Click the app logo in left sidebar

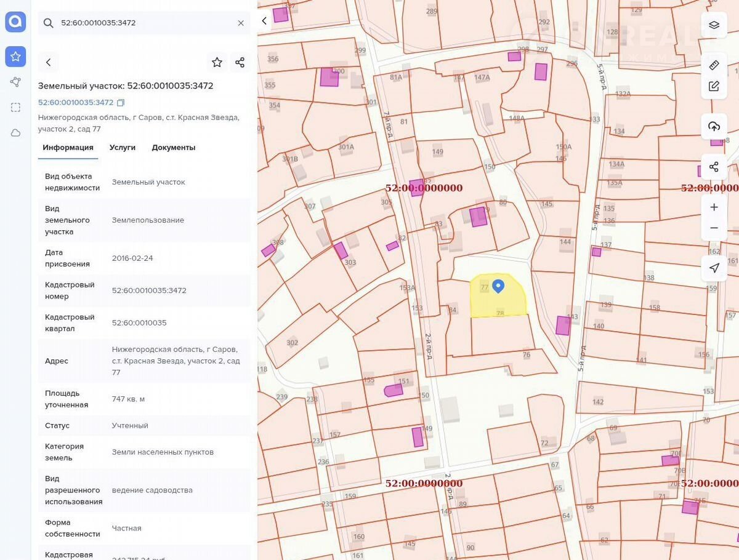click(15, 22)
